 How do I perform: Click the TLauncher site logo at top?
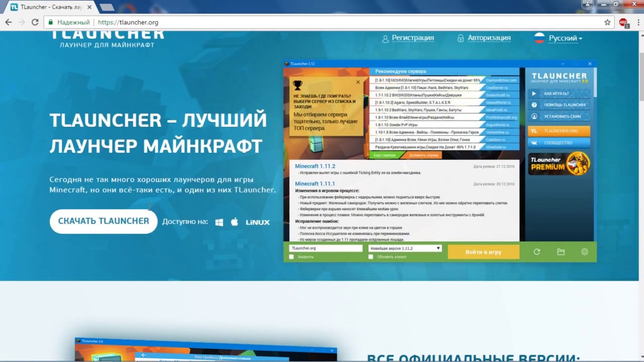107,39
